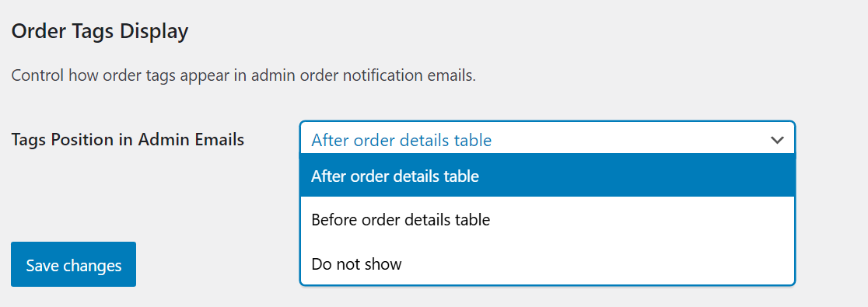The width and height of the screenshot is (868, 307).
Task: Pick highlighted "After order details table" option
Action: coord(548,176)
